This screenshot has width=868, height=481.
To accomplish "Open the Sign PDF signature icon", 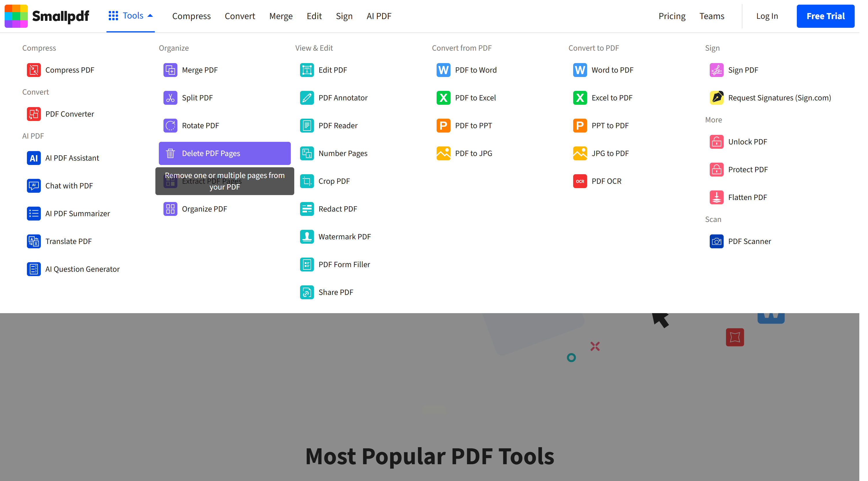I will [716, 70].
